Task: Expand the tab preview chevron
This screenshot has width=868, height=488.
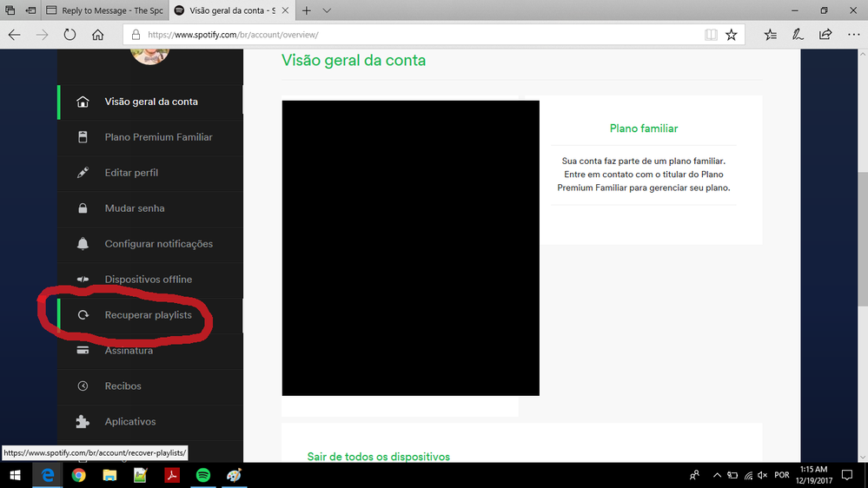Action: coord(327,10)
